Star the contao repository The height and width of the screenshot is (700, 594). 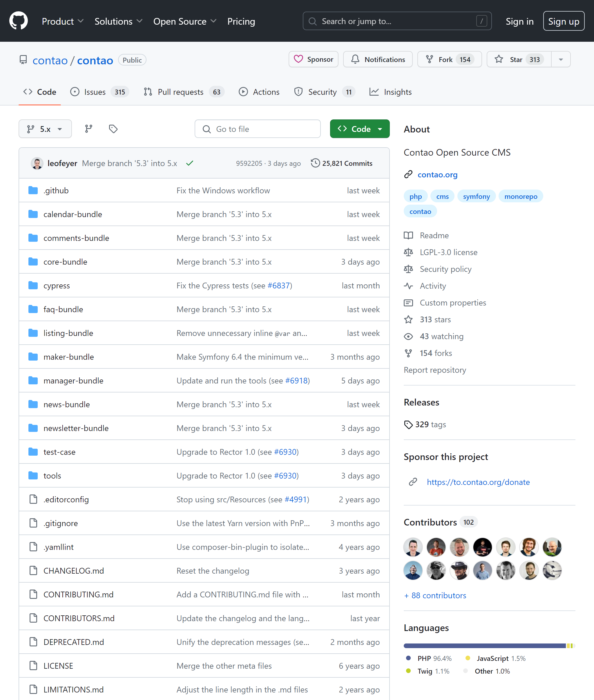pyautogui.click(x=519, y=60)
